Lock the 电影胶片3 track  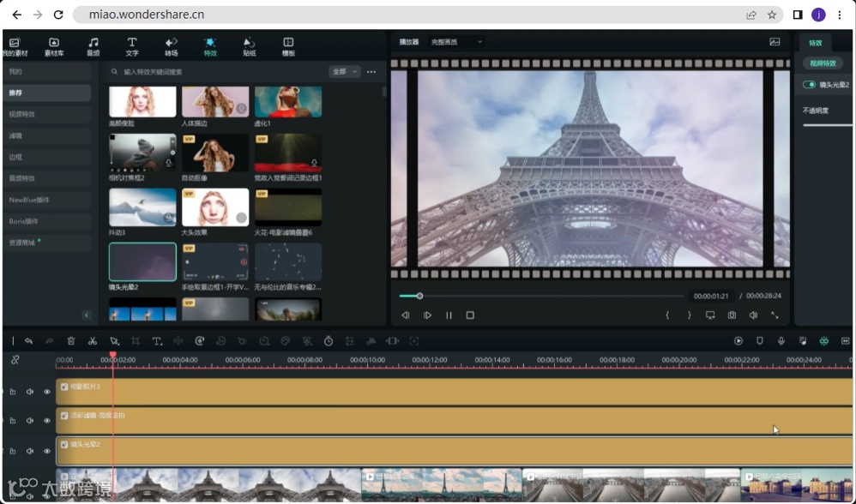click(13, 392)
